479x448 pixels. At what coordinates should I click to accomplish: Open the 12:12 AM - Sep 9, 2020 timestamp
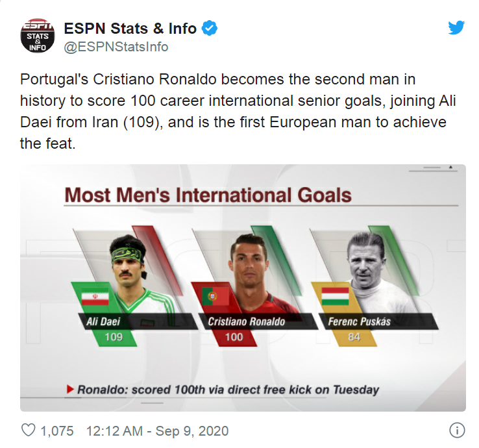(157, 430)
